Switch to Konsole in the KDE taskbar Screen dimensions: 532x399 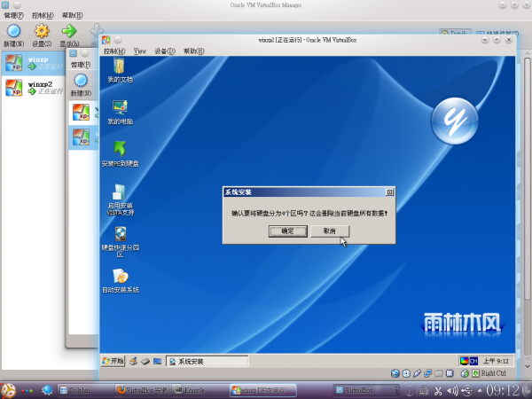(201, 390)
